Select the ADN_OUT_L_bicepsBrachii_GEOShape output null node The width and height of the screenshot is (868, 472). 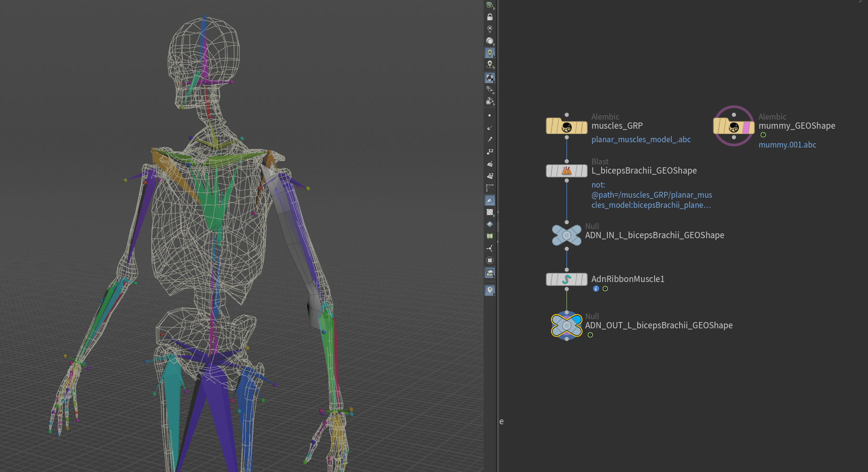point(566,325)
